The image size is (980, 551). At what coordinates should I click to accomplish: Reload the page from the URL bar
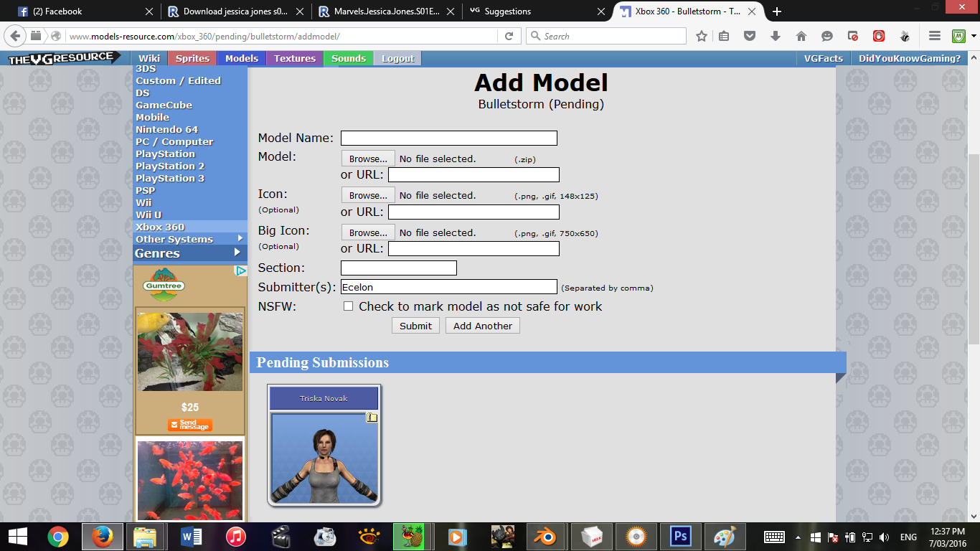click(x=509, y=36)
